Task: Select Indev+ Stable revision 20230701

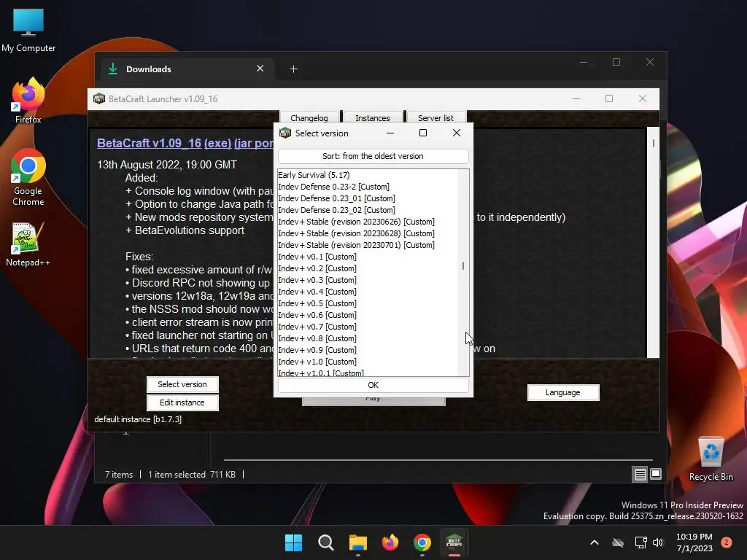Action: coord(368,245)
